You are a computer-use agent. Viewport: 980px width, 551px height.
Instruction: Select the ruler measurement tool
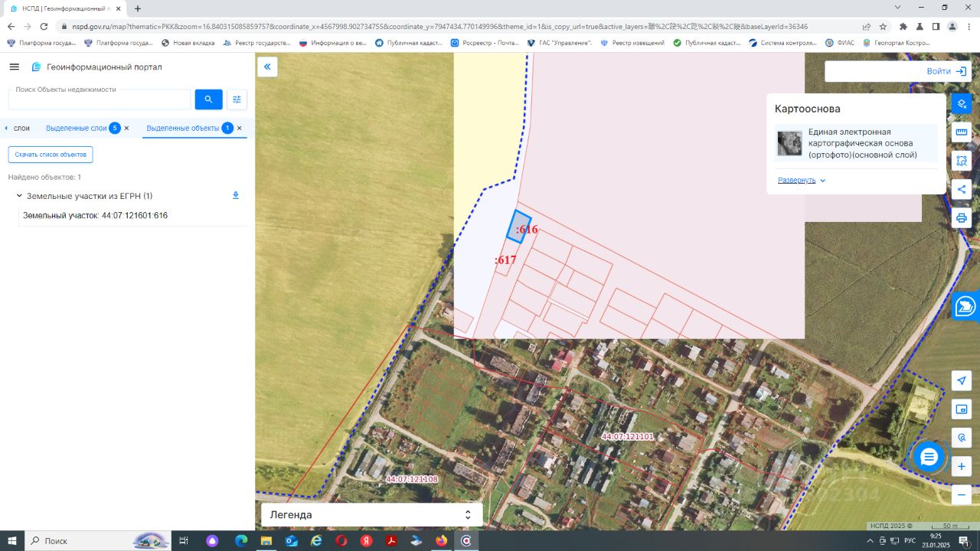click(x=962, y=132)
